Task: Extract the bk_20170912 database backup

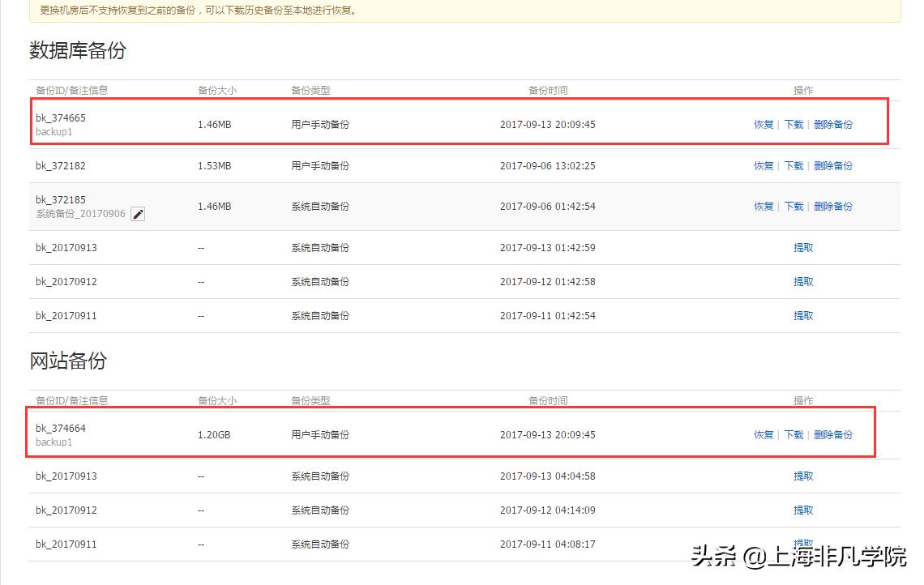Action: coord(802,281)
